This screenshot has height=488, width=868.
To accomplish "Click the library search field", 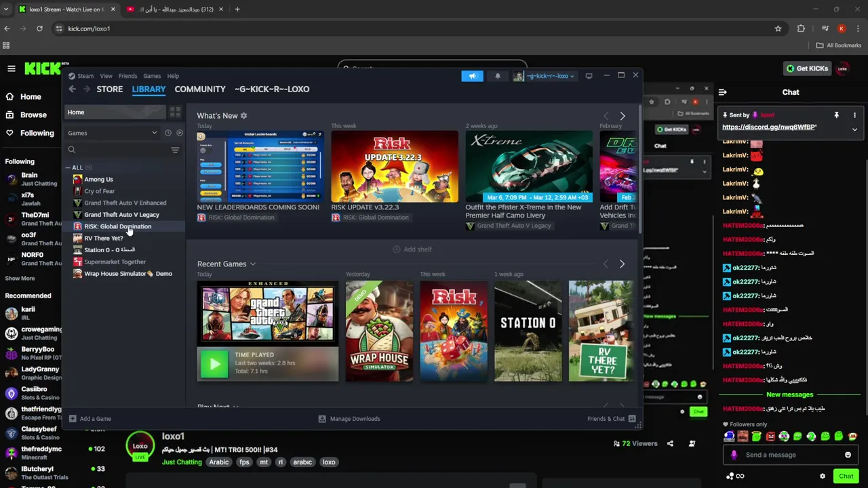I will click(x=117, y=150).
